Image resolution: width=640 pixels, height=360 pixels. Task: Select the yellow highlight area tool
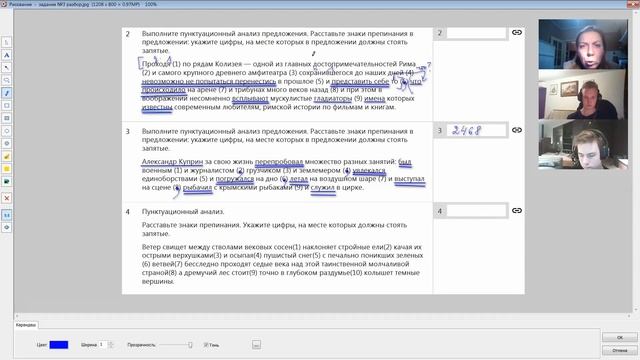pyautogui.click(x=7, y=169)
